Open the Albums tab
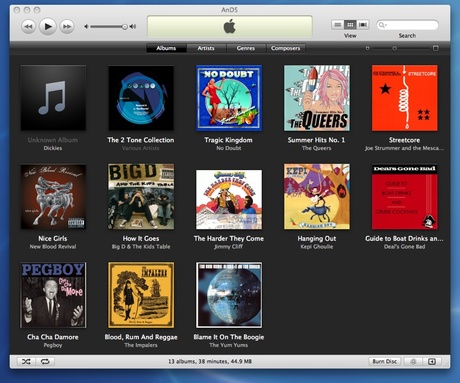 point(166,48)
